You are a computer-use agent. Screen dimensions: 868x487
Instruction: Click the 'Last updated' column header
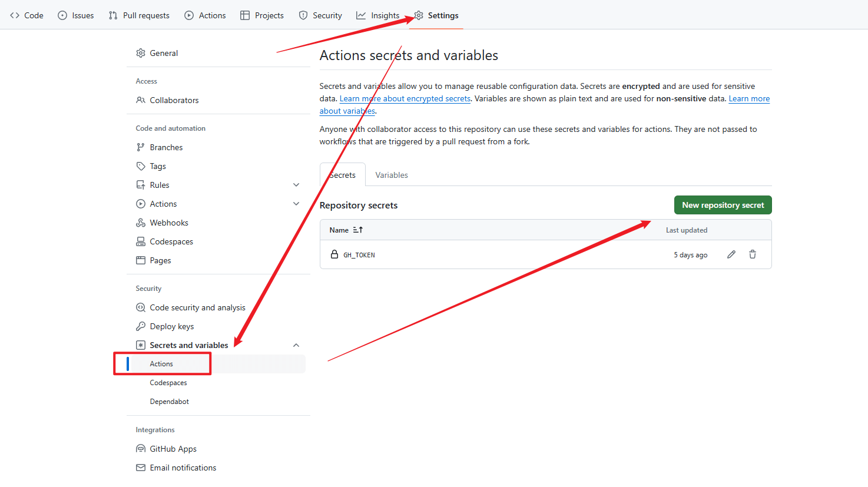(687, 230)
